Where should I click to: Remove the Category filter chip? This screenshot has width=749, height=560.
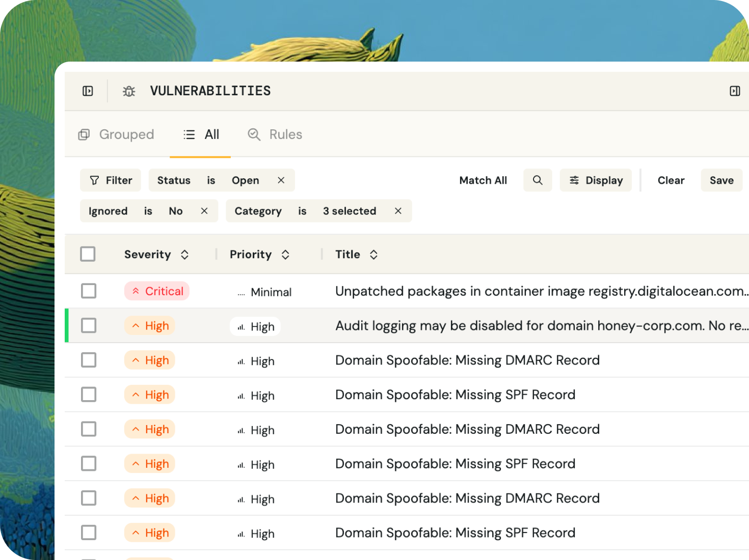coord(398,211)
